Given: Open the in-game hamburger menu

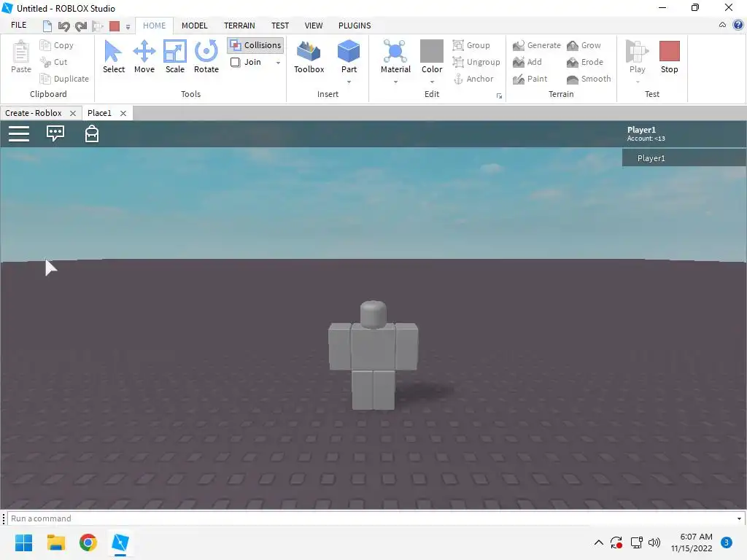Looking at the screenshot, I should tap(19, 134).
